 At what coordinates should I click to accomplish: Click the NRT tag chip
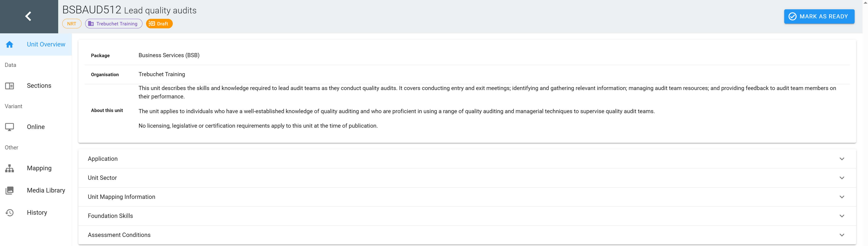coord(71,24)
